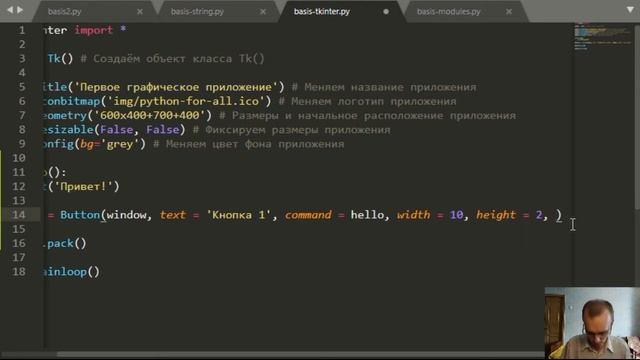Click the 'height' parameter on line 14
This screenshot has height=360, width=640.
pos(496,215)
